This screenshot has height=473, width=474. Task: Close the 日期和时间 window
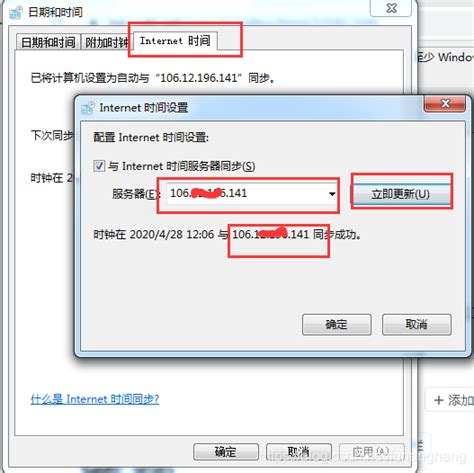click(391, 8)
